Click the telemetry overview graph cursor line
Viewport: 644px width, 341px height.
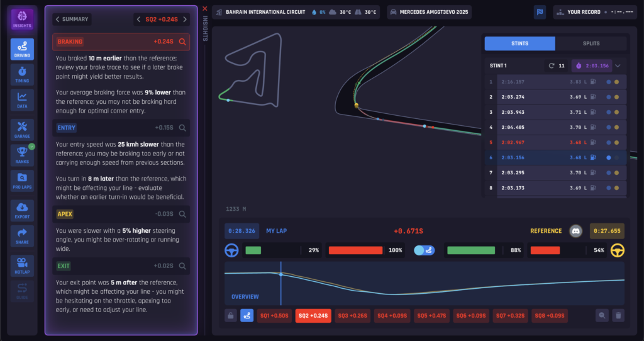click(x=281, y=283)
